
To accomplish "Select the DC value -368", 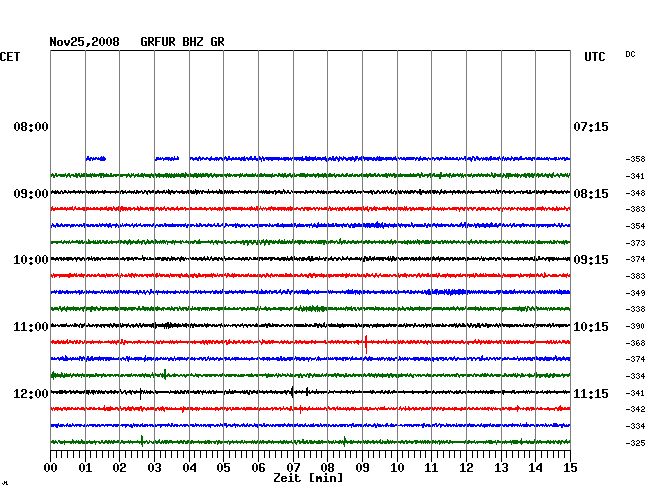I will 635,343.
